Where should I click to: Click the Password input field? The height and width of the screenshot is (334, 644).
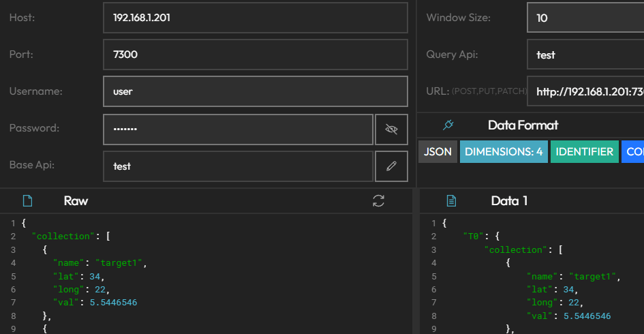pyautogui.click(x=237, y=129)
